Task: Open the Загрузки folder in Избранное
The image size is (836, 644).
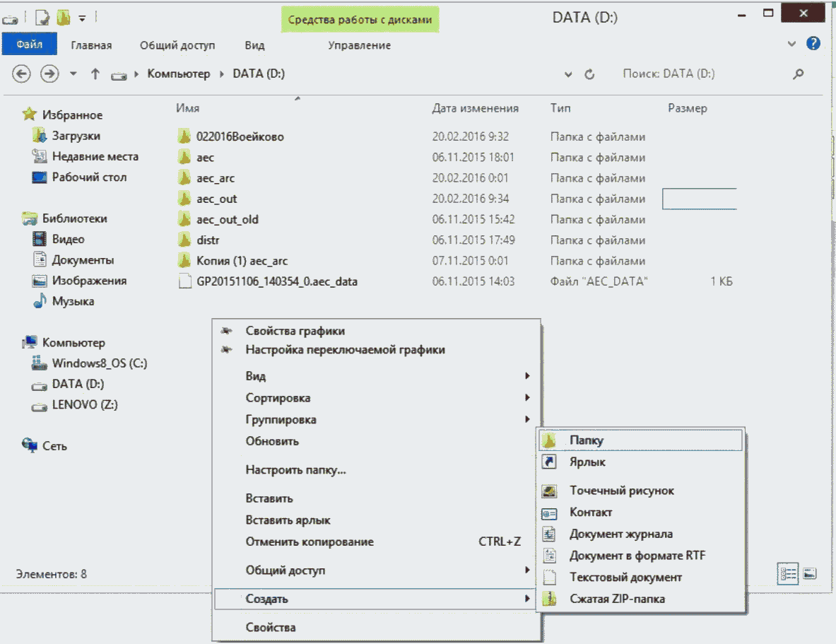Action: tap(76, 136)
